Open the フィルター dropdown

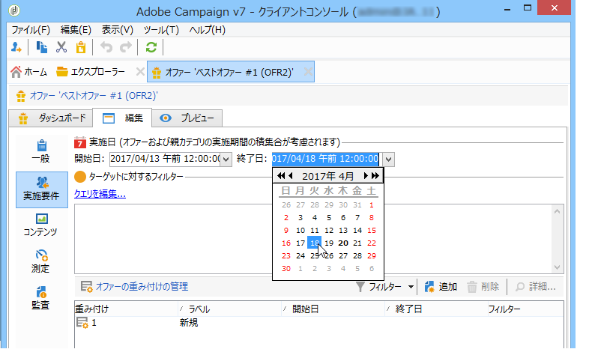(x=385, y=287)
